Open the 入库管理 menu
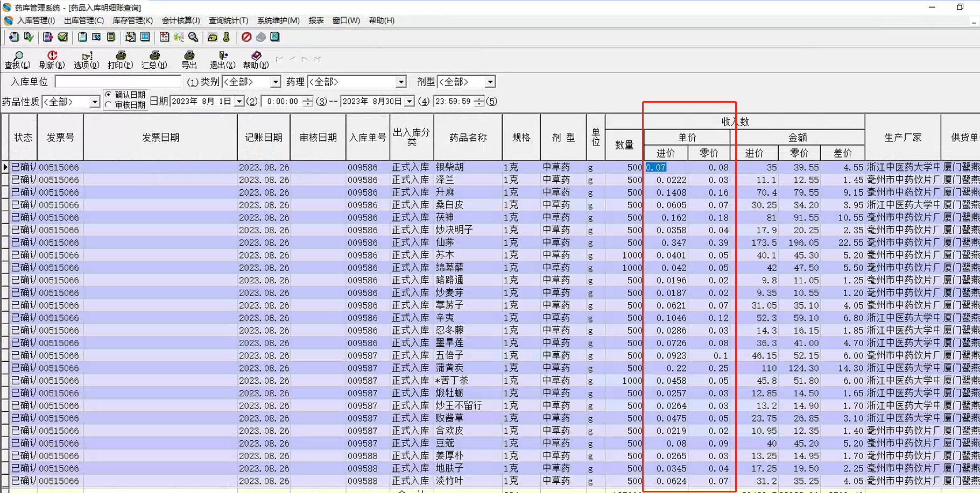Image resolution: width=980 pixels, height=493 pixels. pyautogui.click(x=36, y=20)
